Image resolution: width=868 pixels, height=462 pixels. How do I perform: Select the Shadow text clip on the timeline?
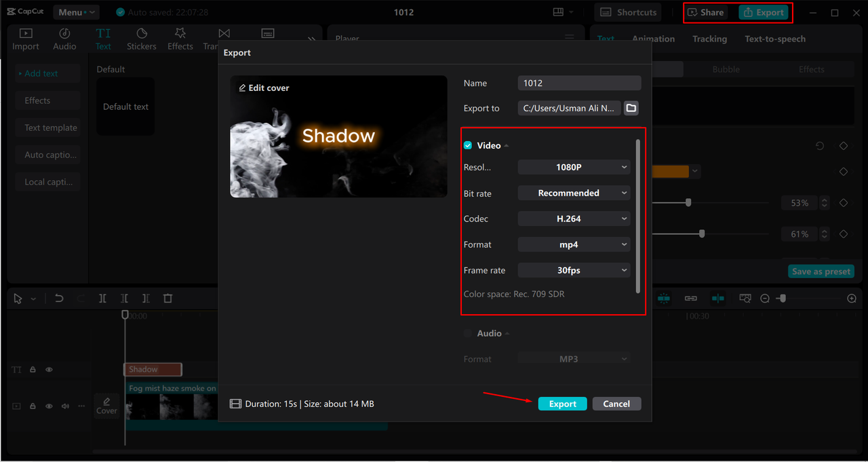pyautogui.click(x=153, y=370)
